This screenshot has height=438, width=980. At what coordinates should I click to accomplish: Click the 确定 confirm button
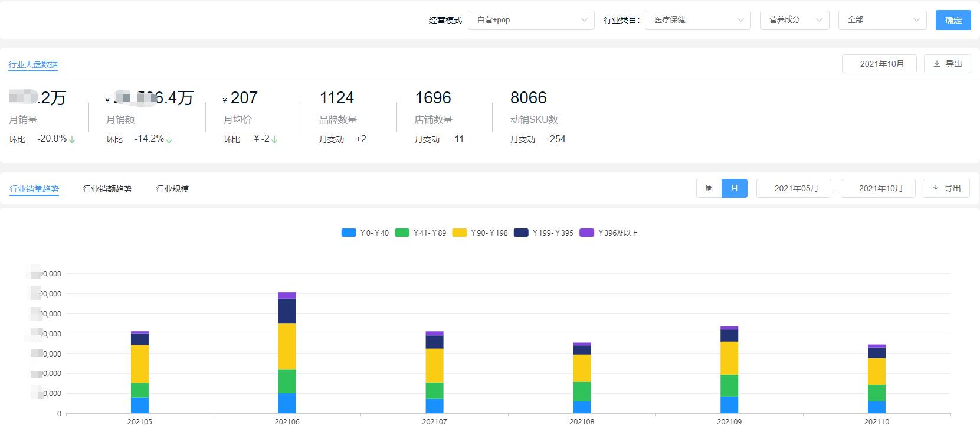[953, 20]
